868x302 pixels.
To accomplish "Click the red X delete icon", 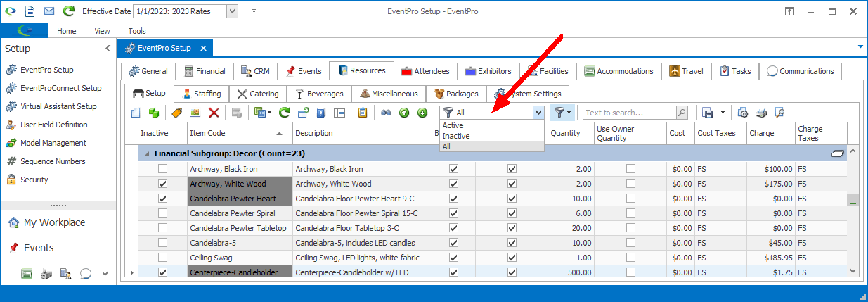I will 214,113.
